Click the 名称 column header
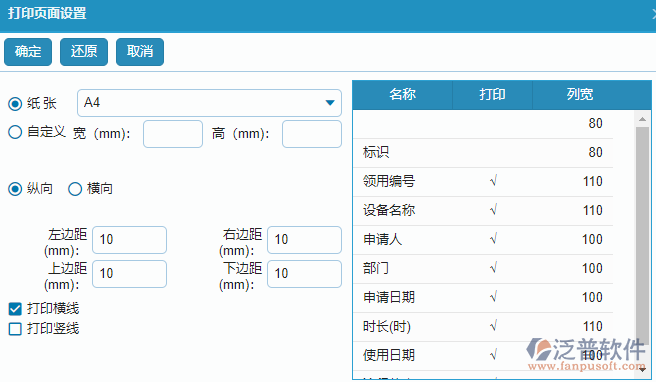656x382 pixels. [x=402, y=95]
